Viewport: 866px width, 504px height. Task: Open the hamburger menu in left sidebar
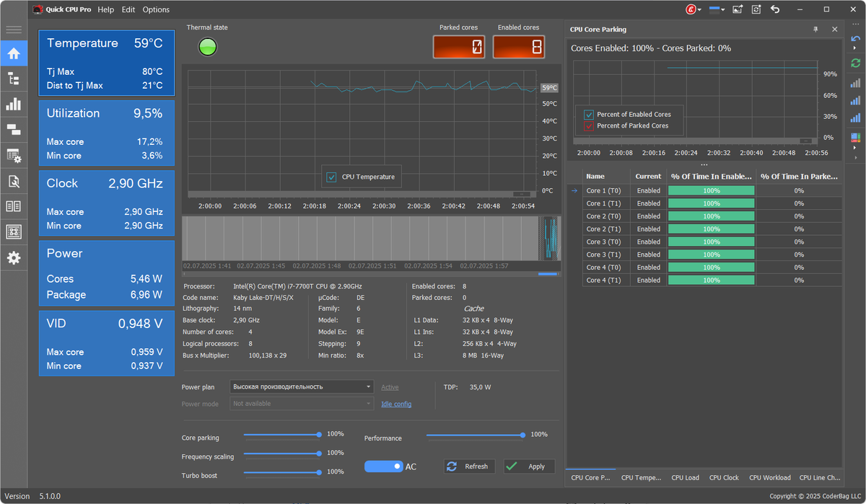pyautogui.click(x=13, y=30)
